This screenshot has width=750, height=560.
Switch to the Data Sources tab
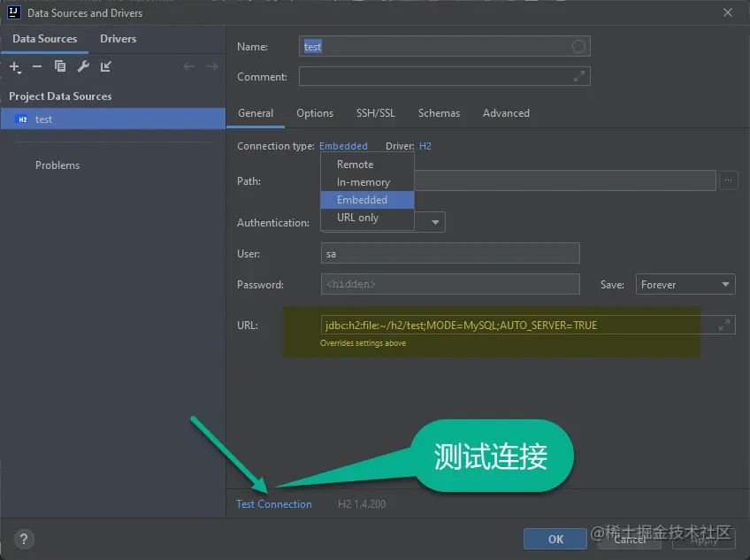(44, 39)
